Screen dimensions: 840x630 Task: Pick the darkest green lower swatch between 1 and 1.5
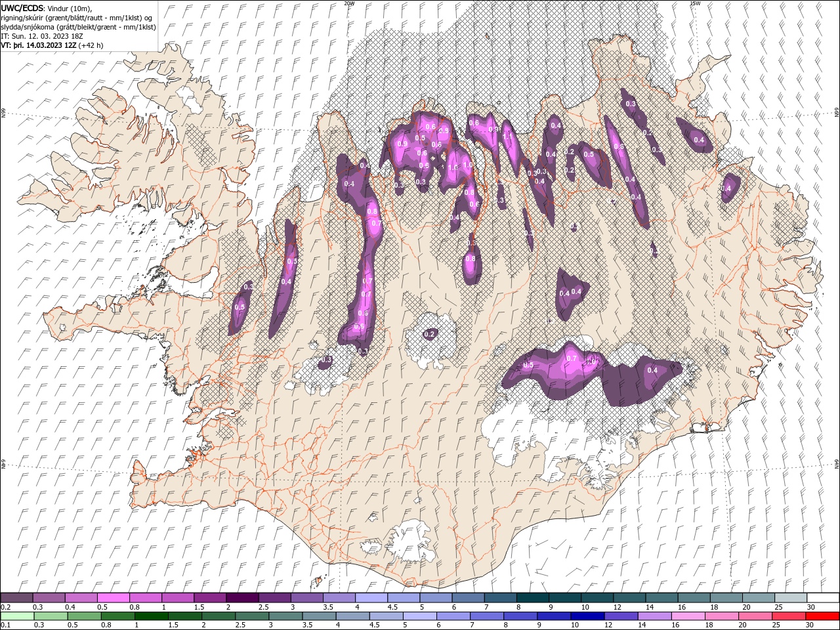(151, 616)
